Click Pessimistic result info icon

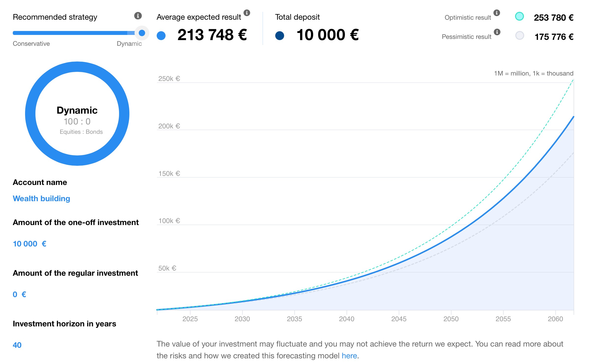(497, 32)
